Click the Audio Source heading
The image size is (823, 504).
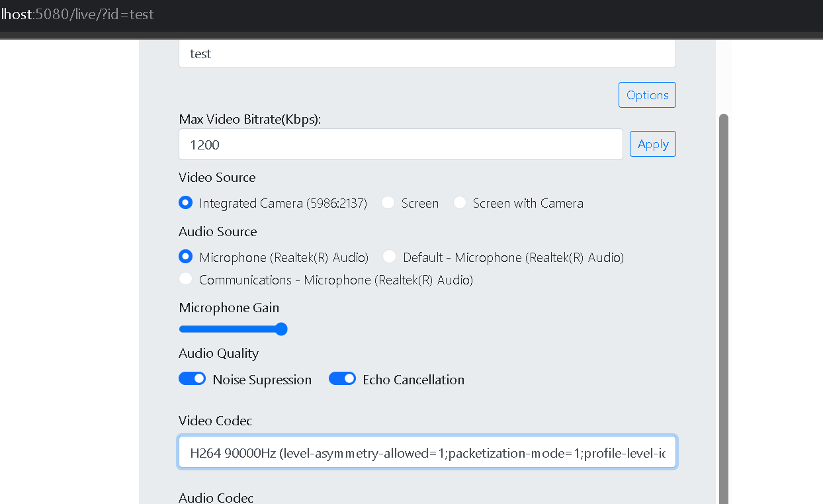coord(218,231)
